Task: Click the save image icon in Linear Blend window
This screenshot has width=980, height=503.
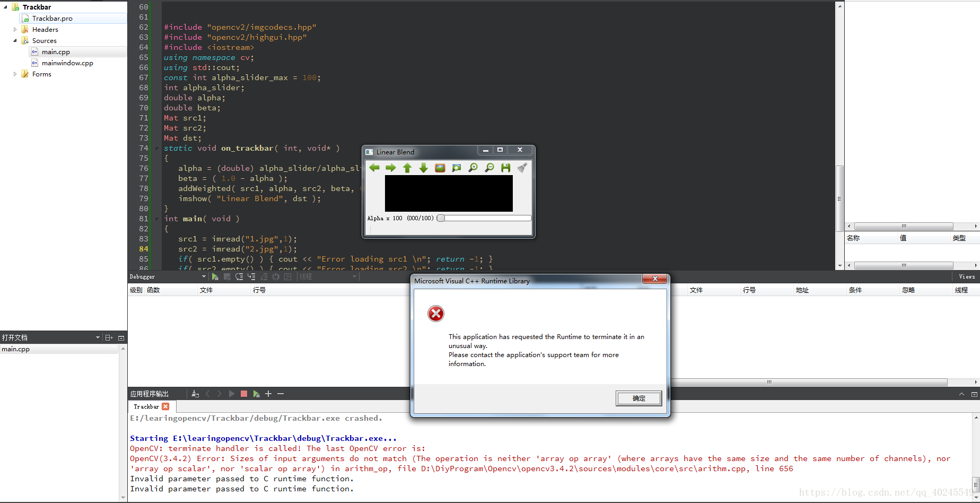Action: tap(505, 167)
